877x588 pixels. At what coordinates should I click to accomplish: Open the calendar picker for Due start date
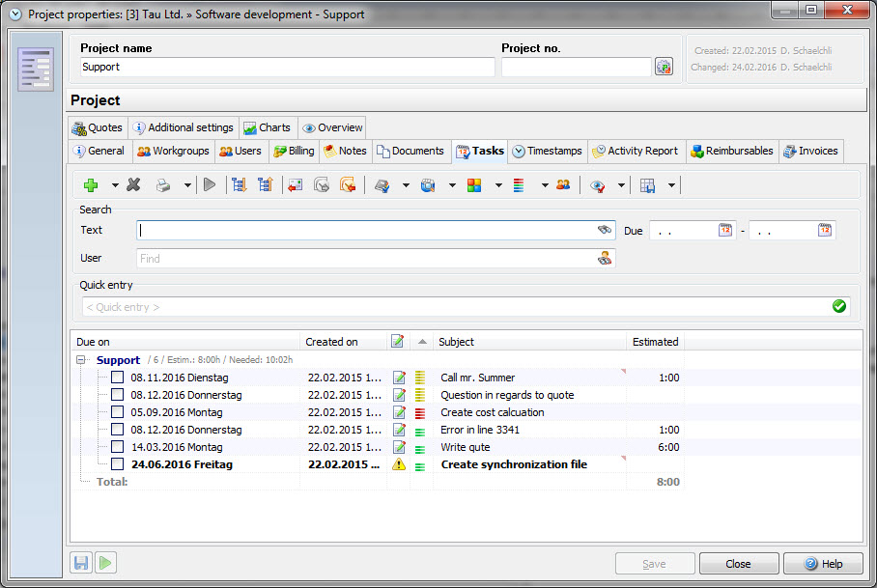[x=725, y=230]
